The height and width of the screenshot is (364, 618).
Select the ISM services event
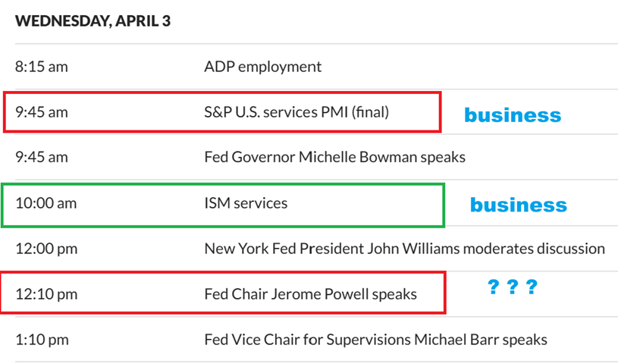pos(246,203)
